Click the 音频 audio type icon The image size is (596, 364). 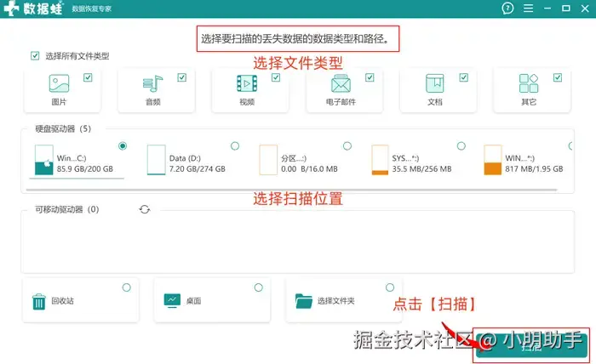coord(152,83)
